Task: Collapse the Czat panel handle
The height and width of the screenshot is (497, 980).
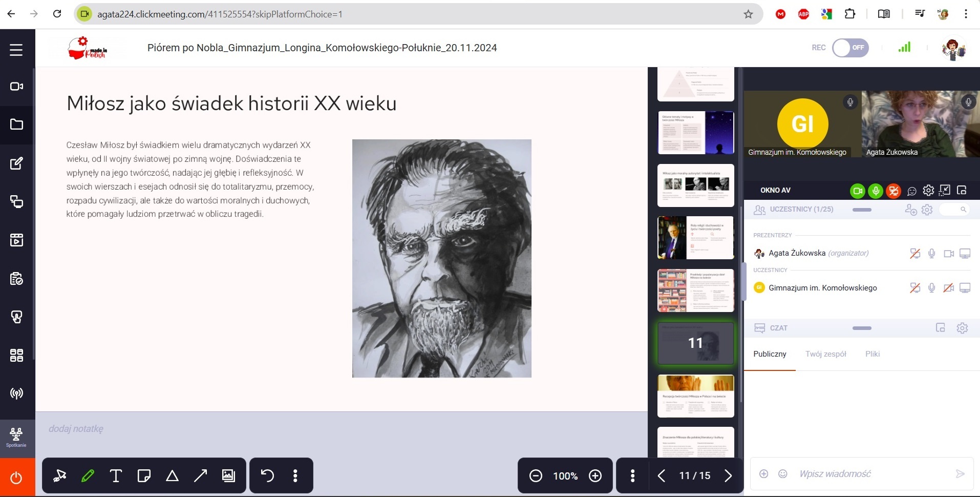Action: tap(862, 328)
